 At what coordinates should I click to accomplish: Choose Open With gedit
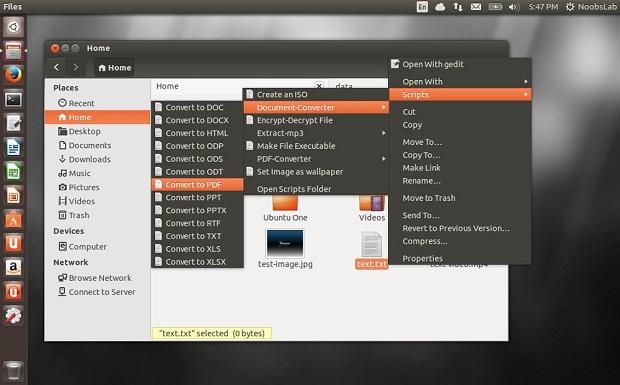coord(460,64)
